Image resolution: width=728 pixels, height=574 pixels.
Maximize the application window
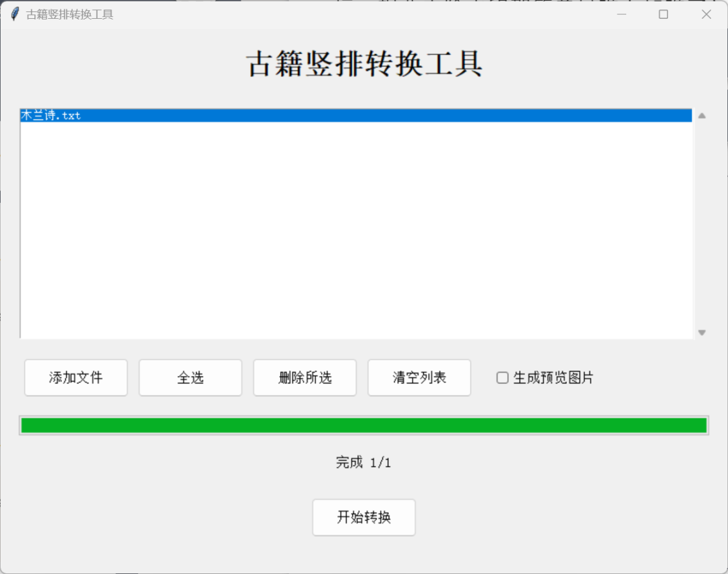(x=663, y=13)
